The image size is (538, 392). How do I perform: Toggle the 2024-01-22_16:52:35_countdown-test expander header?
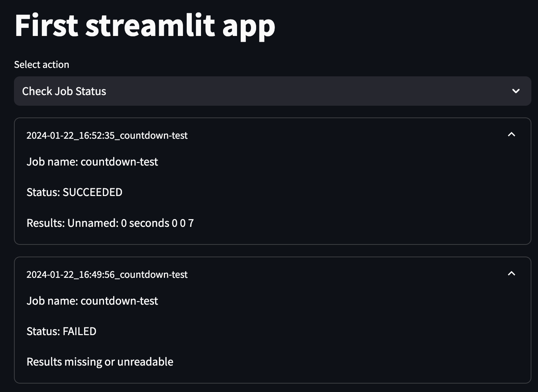click(x=272, y=135)
